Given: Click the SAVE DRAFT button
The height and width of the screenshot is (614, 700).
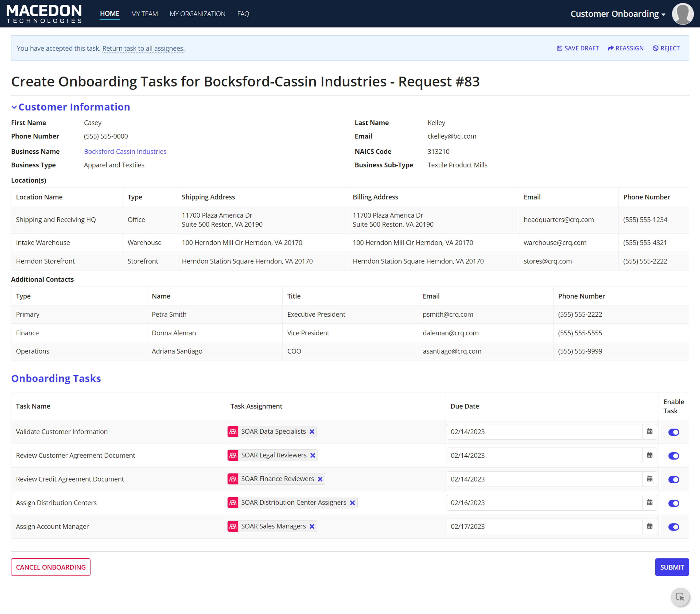Looking at the screenshot, I should [578, 48].
